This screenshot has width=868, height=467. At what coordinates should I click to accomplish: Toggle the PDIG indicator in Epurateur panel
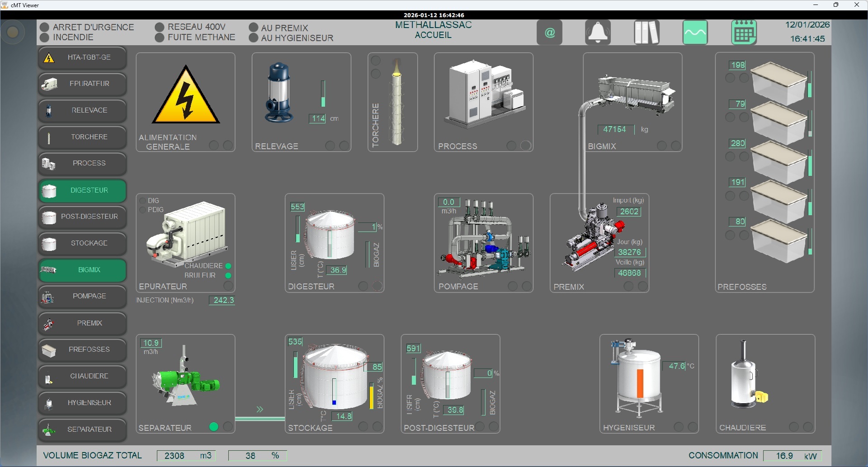[x=142, y=210]
